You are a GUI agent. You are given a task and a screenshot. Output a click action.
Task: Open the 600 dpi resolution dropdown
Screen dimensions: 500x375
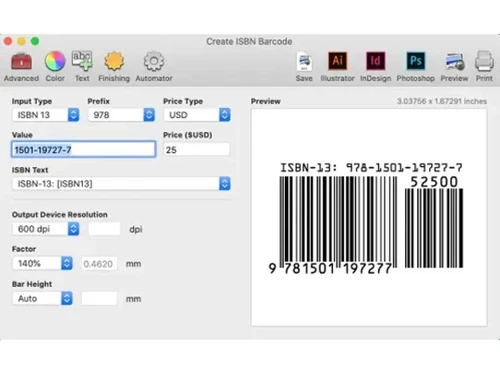click(46, 229)
